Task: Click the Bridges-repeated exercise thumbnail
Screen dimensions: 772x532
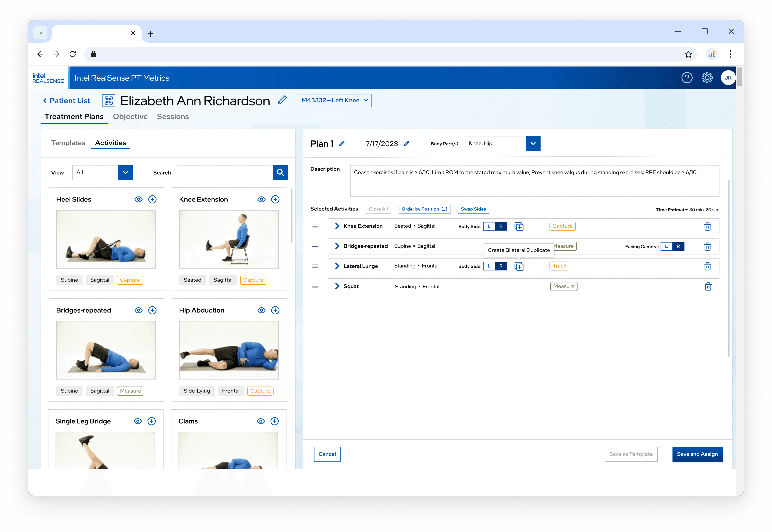Action: tap(106, 350)
